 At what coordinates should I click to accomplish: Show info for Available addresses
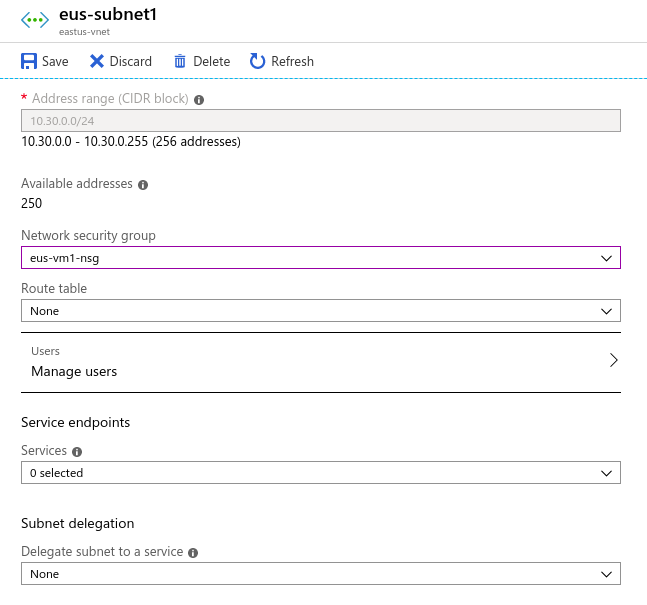click(x=143, y=185)
